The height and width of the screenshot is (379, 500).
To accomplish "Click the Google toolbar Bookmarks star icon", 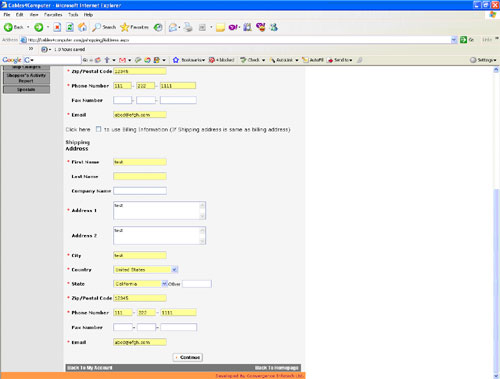I will [176, 60].
